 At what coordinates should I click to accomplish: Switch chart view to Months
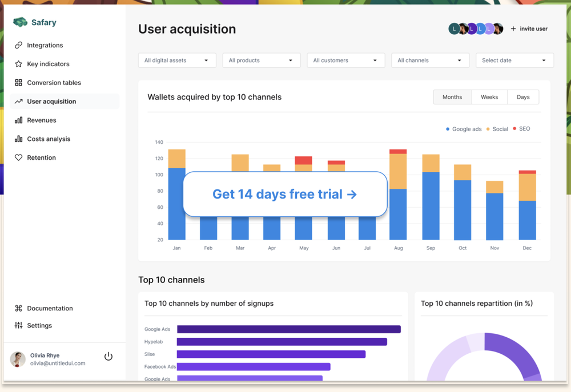click(x=452, y=97)
